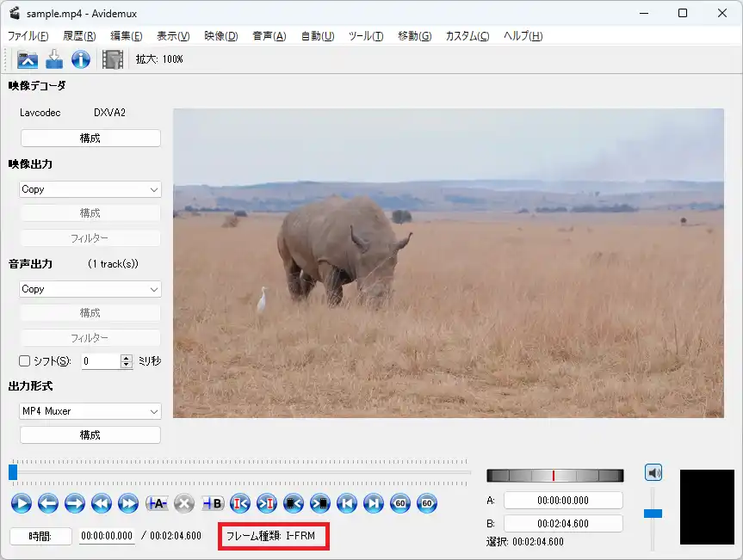Set selection end marker B
Viewport: 743px width, 560px height.
pyautogui.click(x=213, y=503)
